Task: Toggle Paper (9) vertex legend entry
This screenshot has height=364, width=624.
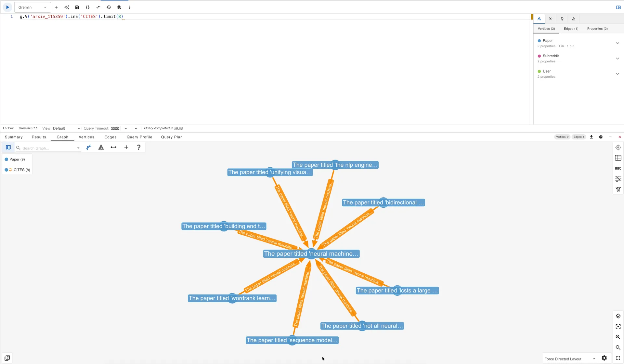Action: pos(15,159)
